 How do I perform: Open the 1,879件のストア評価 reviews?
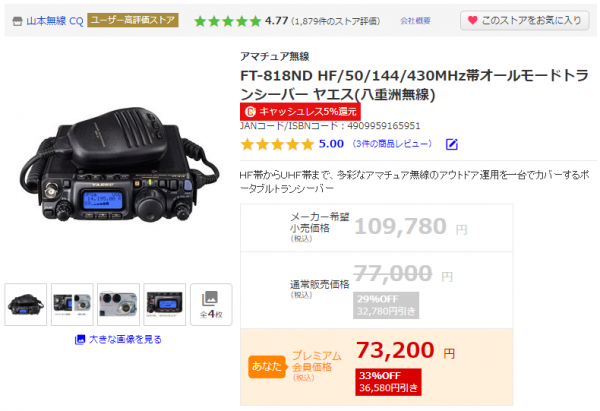[x=336, y=21]
